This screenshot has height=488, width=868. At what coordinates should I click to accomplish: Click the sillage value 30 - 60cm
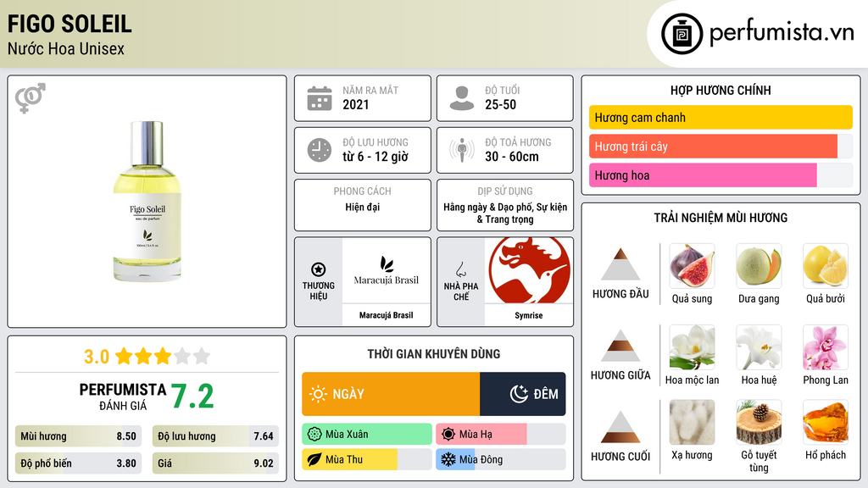click(512, 157)
